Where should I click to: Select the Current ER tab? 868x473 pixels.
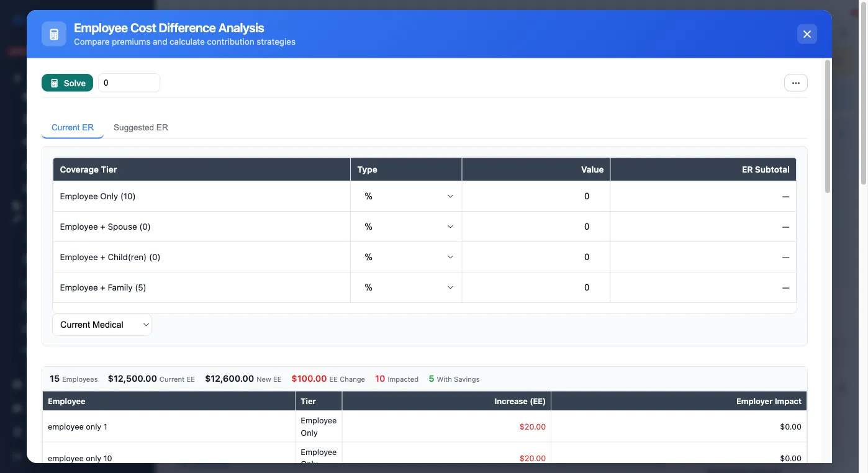click(72, 127)
